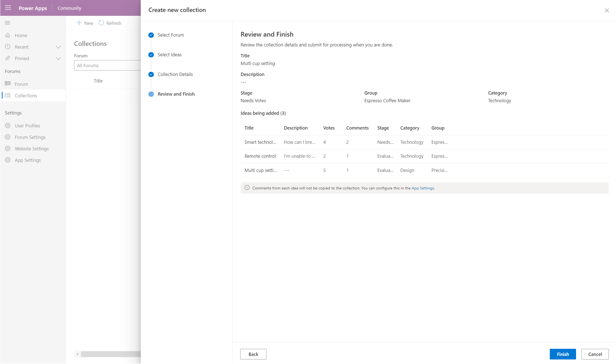Click the Collections icon in sidebar

click(x=8, y=95)
